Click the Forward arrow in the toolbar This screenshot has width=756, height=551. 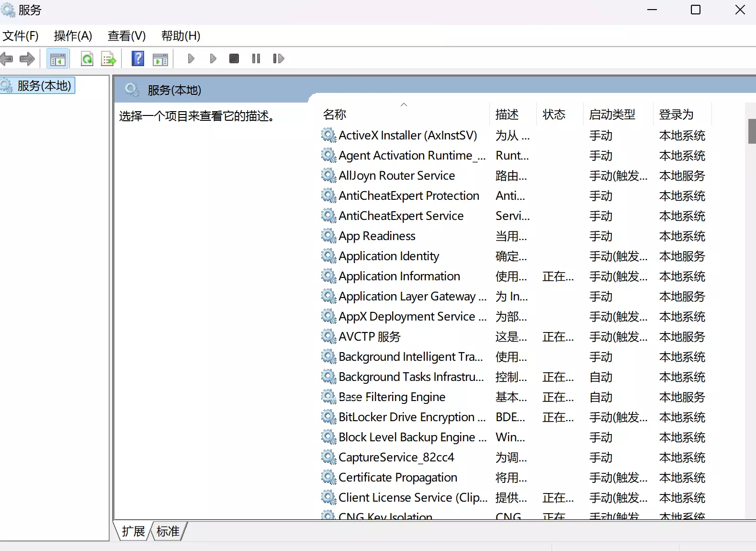[x=27, y=59]
